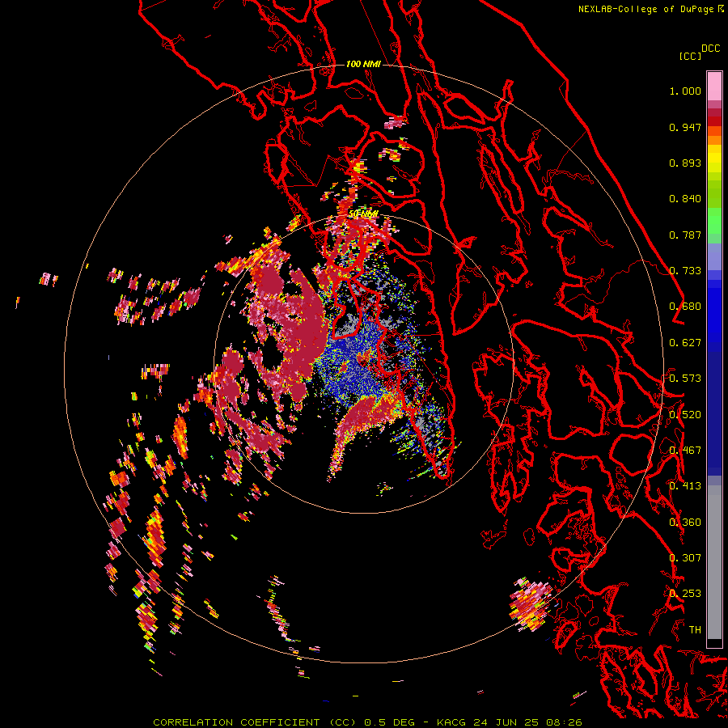
Task: Select the 1.000 color scale value
Action: (x=685, y=91)
